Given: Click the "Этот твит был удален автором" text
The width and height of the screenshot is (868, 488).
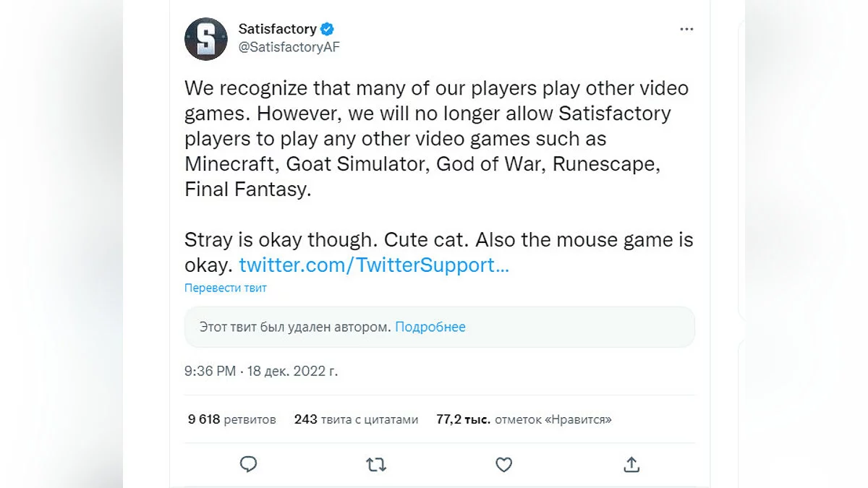Looking at the screenshot, I should 295,327.
